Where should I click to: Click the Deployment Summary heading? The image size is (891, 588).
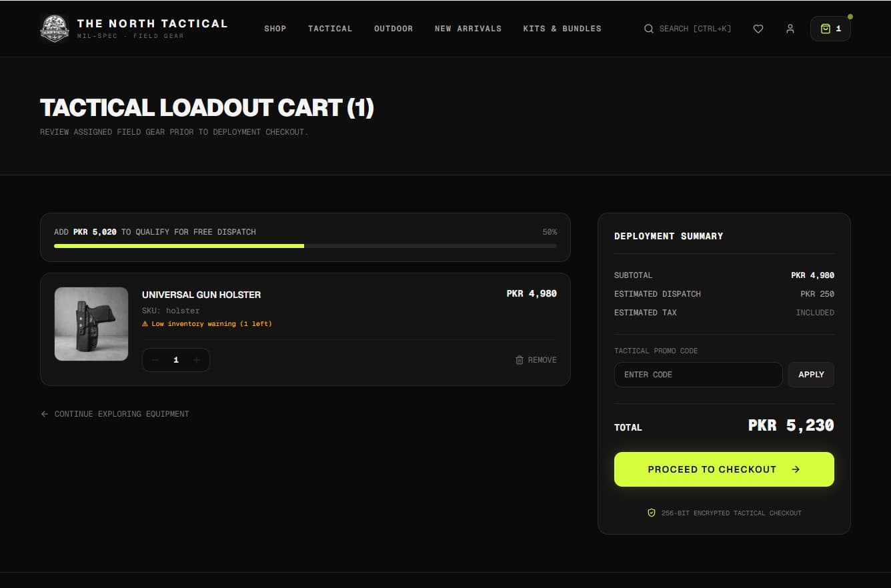(x=668, y=236)
